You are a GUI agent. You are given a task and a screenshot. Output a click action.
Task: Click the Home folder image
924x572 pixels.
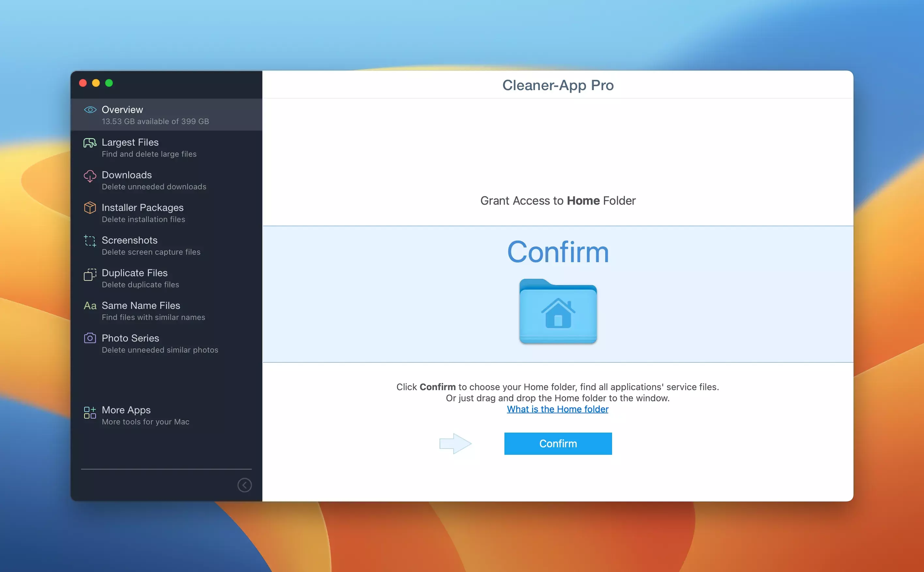click(x=558, y=311)
